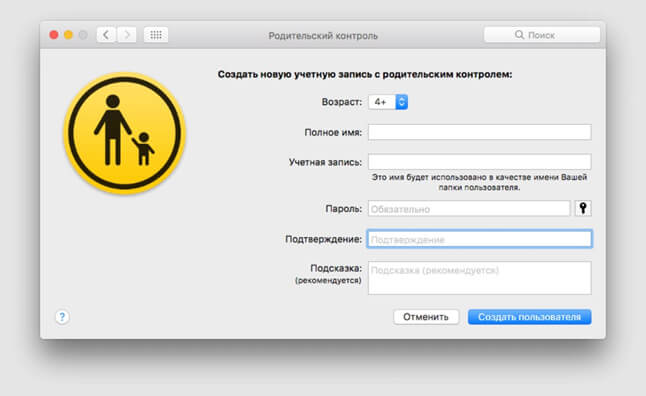This screenshot has height=396, width=646.
Task: Close the window with red button
Action: pos(54,35)
